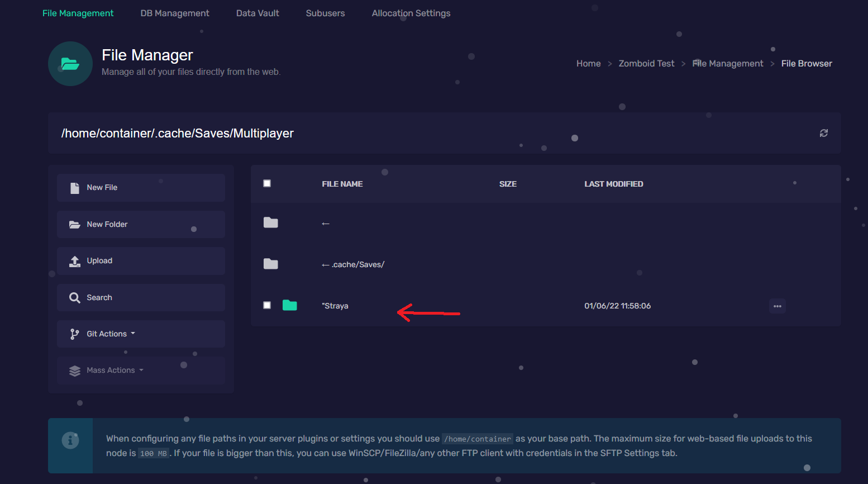Click the folder icon for parent directory
This screenshot has width=868, height=484.
point(271,223)
